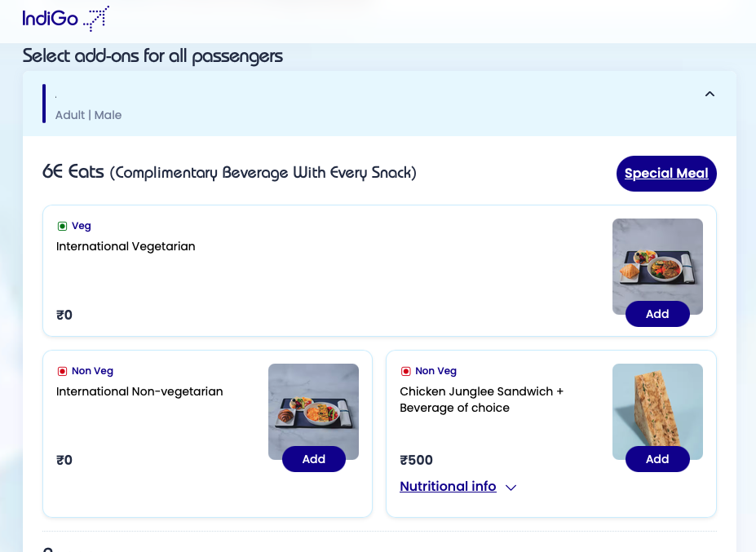The image size is (756, 552).
Task: Expand the Nutritional info section
Action: coord(448,486)
